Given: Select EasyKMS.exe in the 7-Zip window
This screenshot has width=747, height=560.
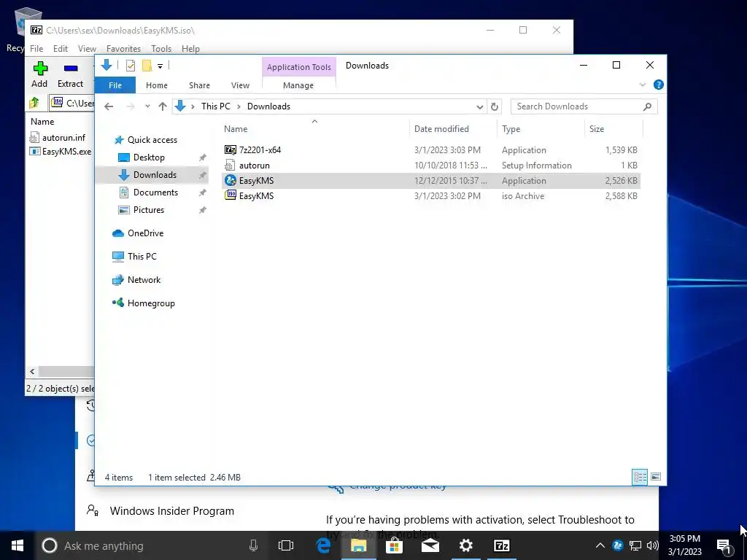Looking at the screenshot, I should (60, 152).
